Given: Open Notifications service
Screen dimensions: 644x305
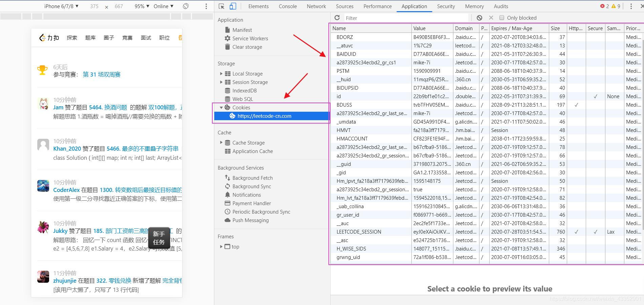Looking at the screenshot, I should click(x=246, y=195).
